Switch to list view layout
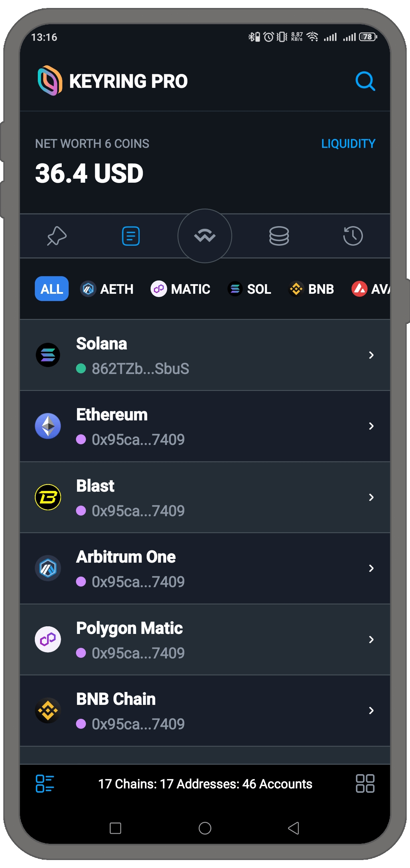 click(x=45, y=783)
